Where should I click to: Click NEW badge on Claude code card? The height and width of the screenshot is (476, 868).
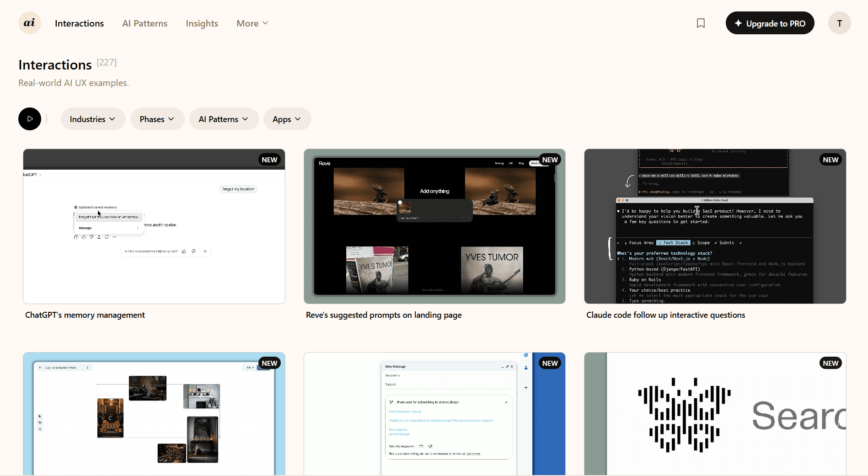click(x=830, y=160)
